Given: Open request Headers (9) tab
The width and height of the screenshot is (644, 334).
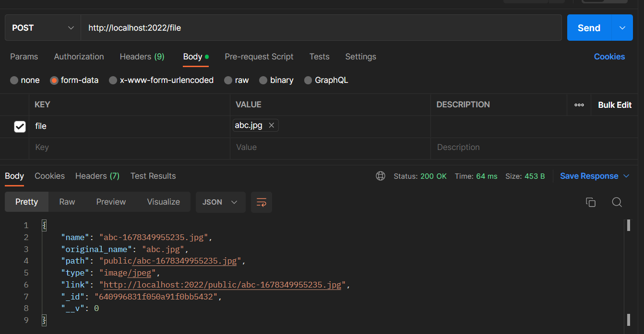Looking at the screenshot, I should [142, 57].
